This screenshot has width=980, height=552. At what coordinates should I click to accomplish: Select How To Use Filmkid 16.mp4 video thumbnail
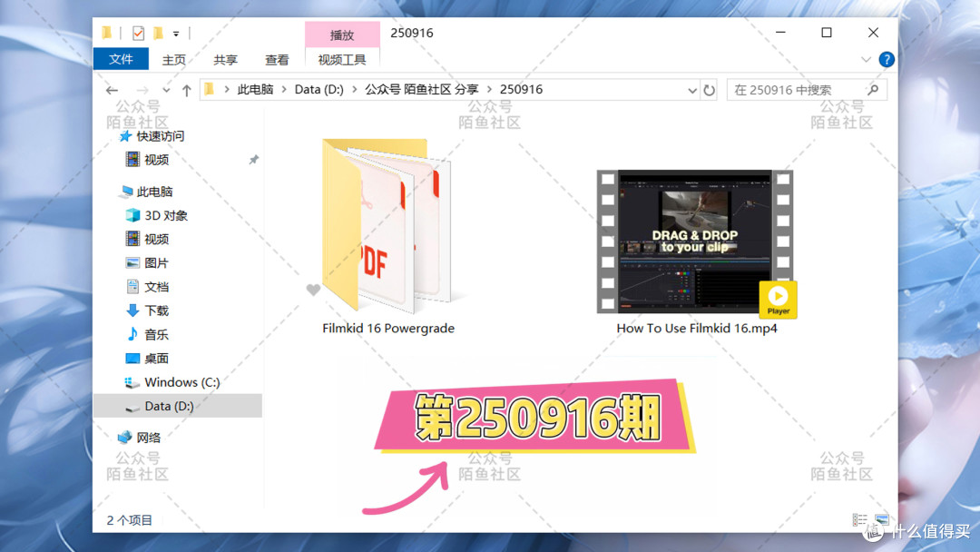[696, 241]
